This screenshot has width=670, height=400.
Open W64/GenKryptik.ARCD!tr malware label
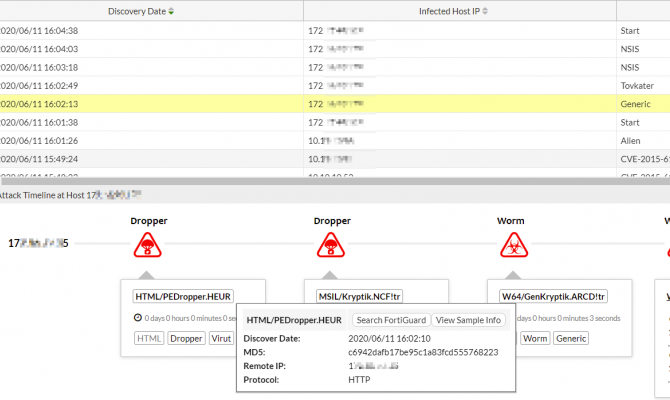(x=553, y=296)
